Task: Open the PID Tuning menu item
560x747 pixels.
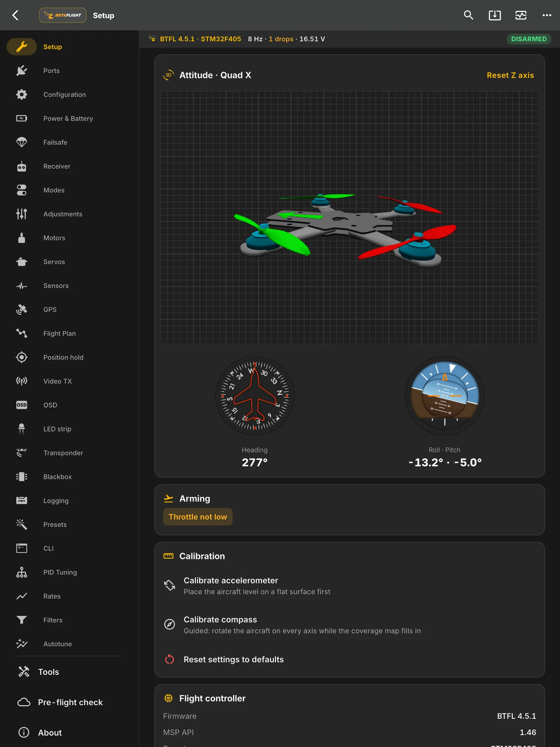Action: click(69, 572)
